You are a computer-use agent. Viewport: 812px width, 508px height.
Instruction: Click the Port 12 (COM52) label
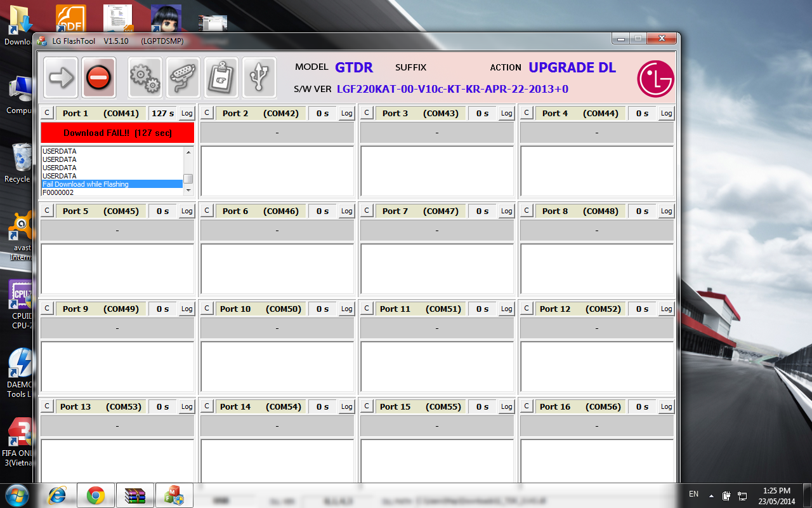coord(580,309)
